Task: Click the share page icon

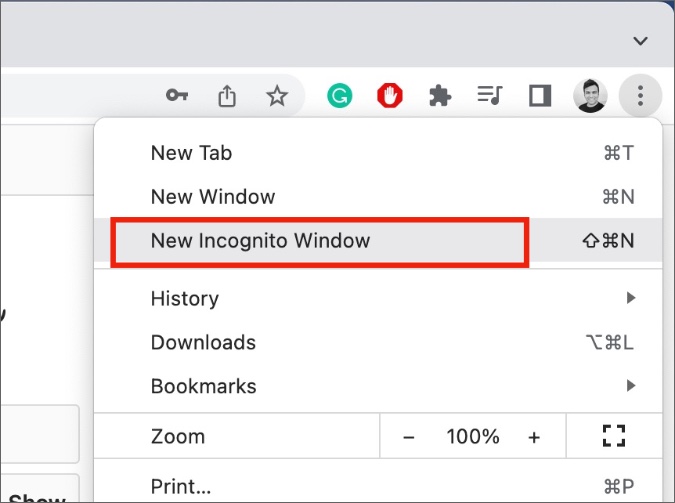Action: pos(227,95)
